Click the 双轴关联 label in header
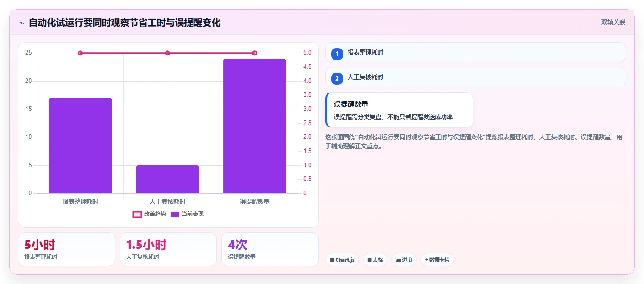Viewport: 644px width, 284px height. click(x=613, y=22)
